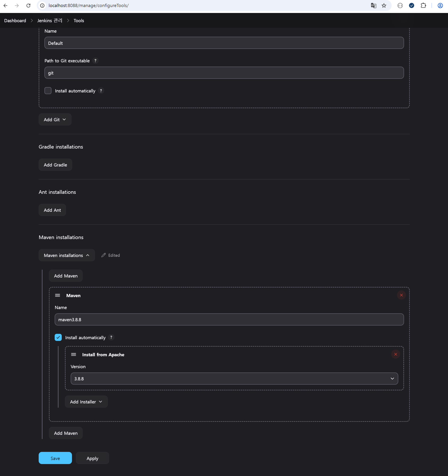Open the Add Installer dropdown
Viewport: 448px width, 476px height.
(86, 402)
